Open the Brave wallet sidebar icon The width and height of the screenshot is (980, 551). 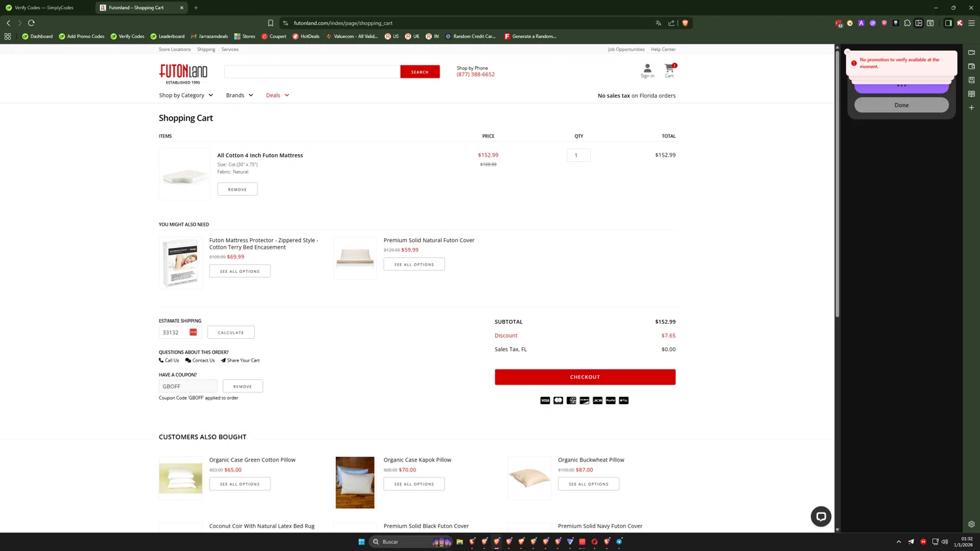(972, 67)
